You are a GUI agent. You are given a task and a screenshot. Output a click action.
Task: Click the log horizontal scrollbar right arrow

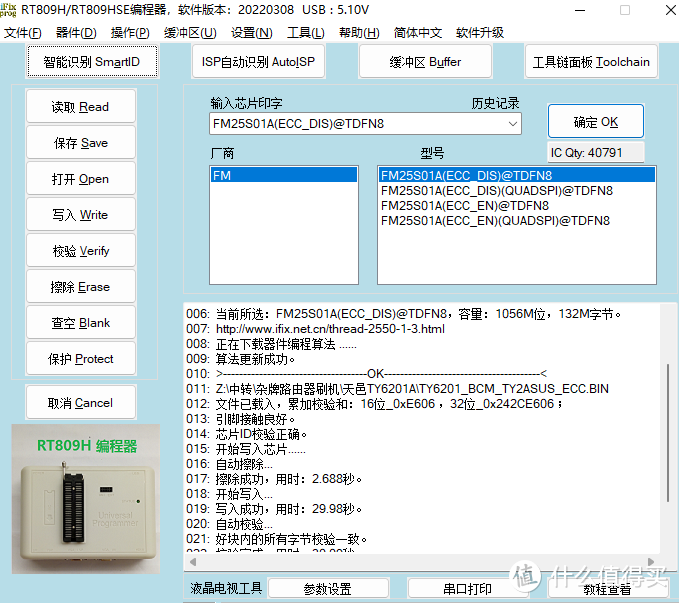(x=651, y=562)
